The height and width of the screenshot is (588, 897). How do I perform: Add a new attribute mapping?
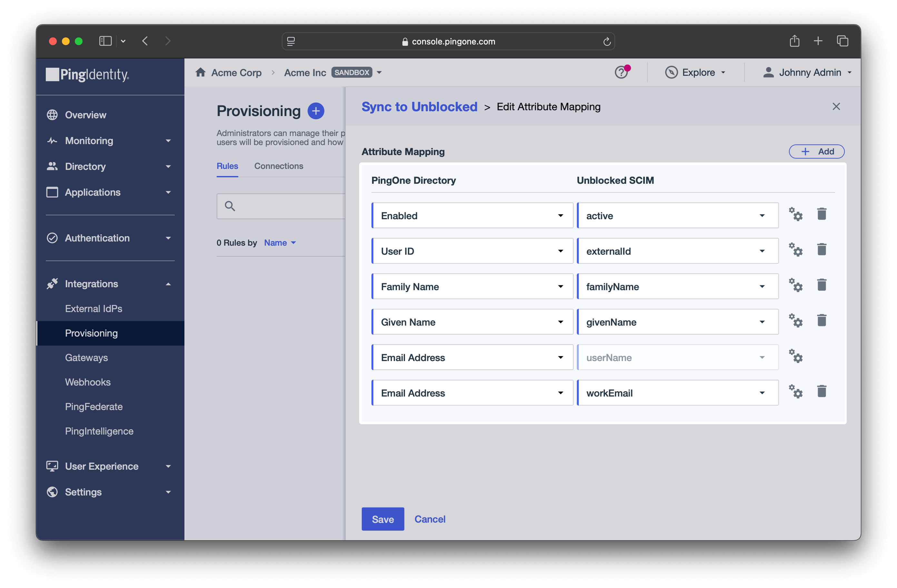pos(816,152)
